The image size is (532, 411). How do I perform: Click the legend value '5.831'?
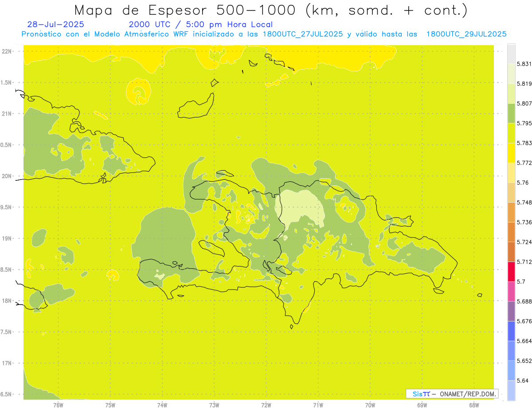click(x=524, y=64)
